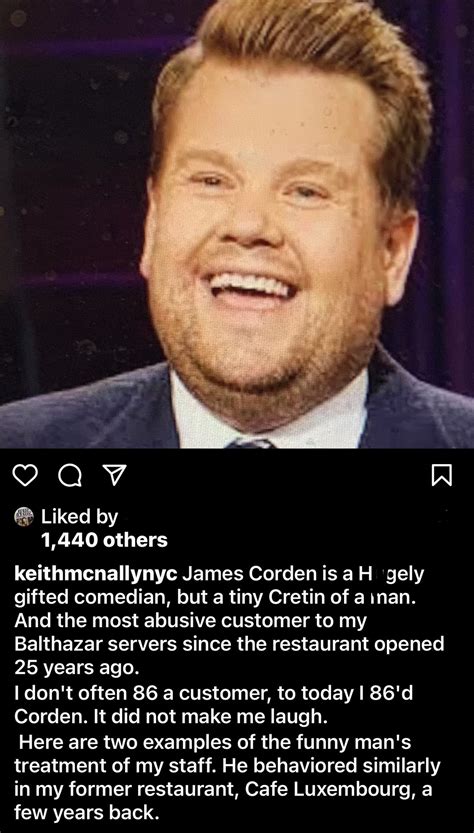Click the final caption line "few years back."

(x=86, y=813)
